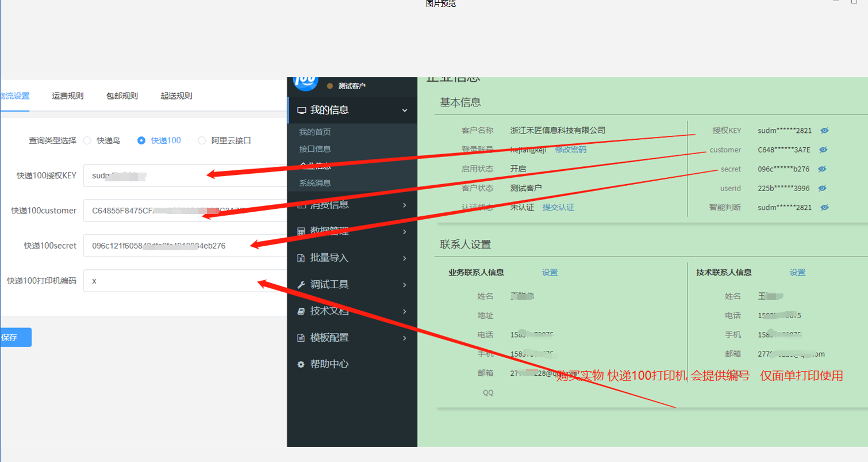The width and height of the screenshot is (868, 462).
Task: Collapse the 我的信息 menu chevron
Action: click(x=405, y=110)
